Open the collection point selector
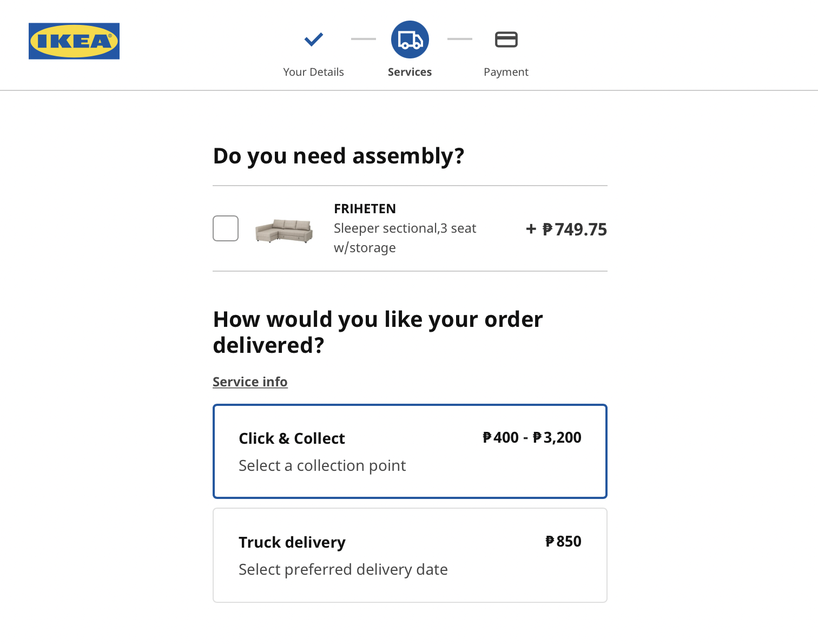 (x=322, y=465)
